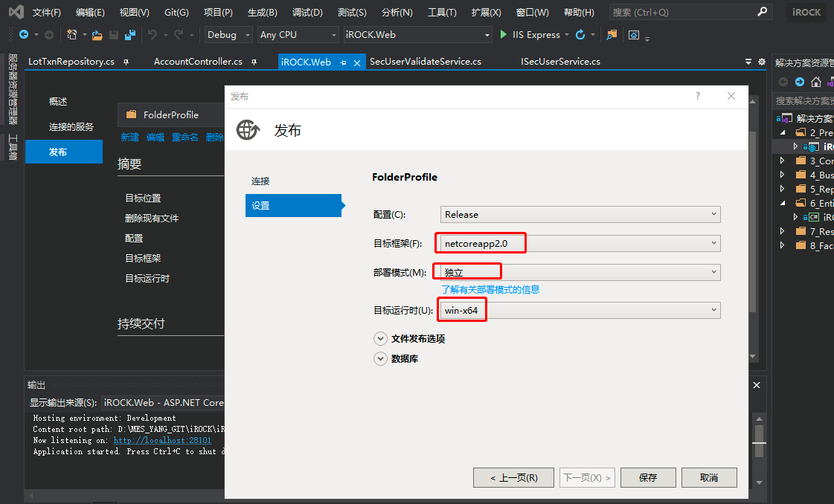This screenshot has height=504, width=834.
Task: Click the 显示输出来源 dropdown in output panel
Action: (x=163, y=402)
